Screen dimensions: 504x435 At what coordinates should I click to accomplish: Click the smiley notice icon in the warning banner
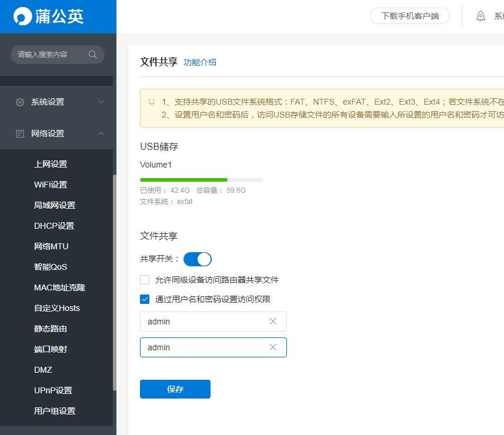(151, 101)
